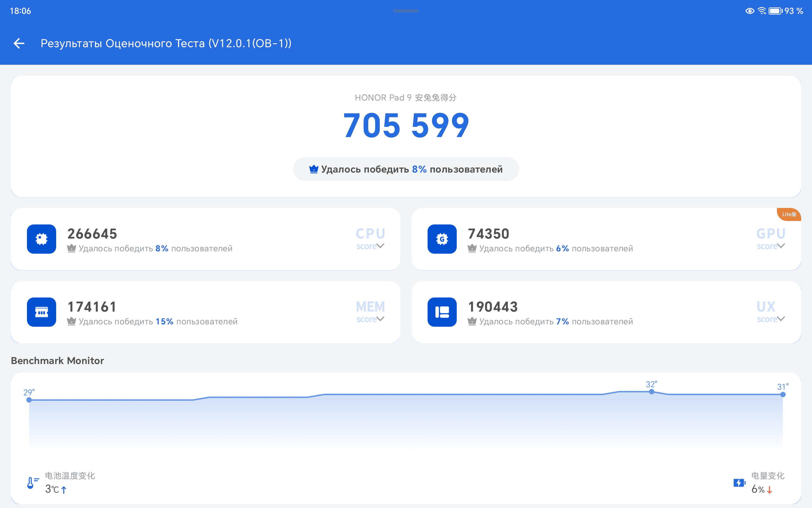Viewport: 812px width, 508px height.
Task: Tap the crown icon under UX score 190443
Action: [x=472, y=322]
